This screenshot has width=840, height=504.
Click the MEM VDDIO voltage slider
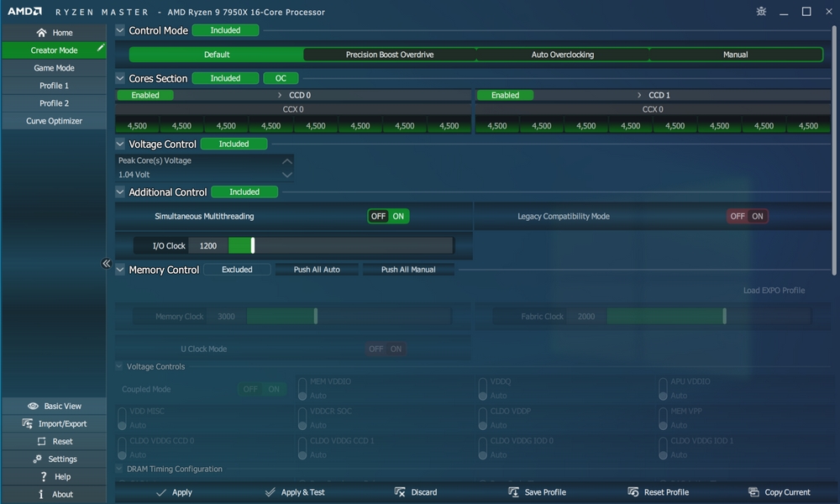(x=302, y=390)
